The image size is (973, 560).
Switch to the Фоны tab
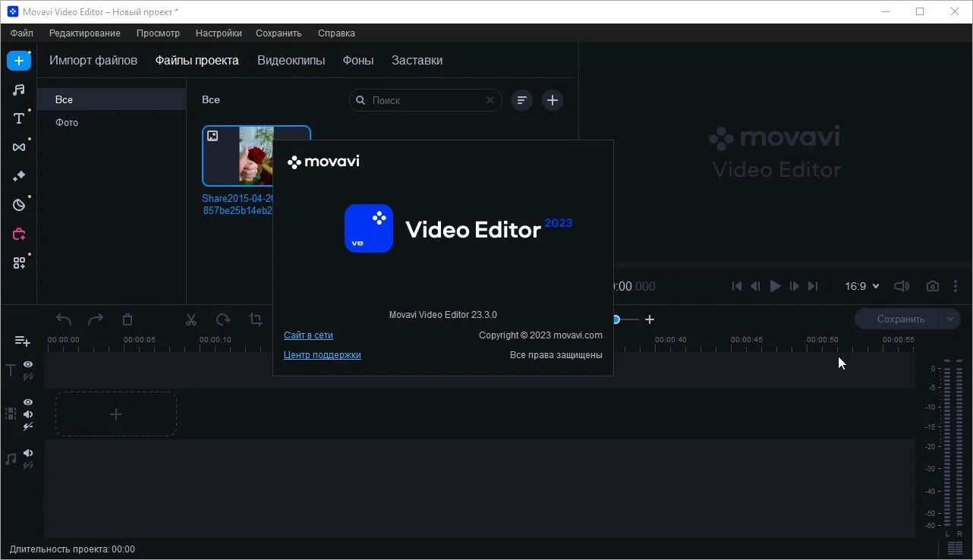pos(358,61)
